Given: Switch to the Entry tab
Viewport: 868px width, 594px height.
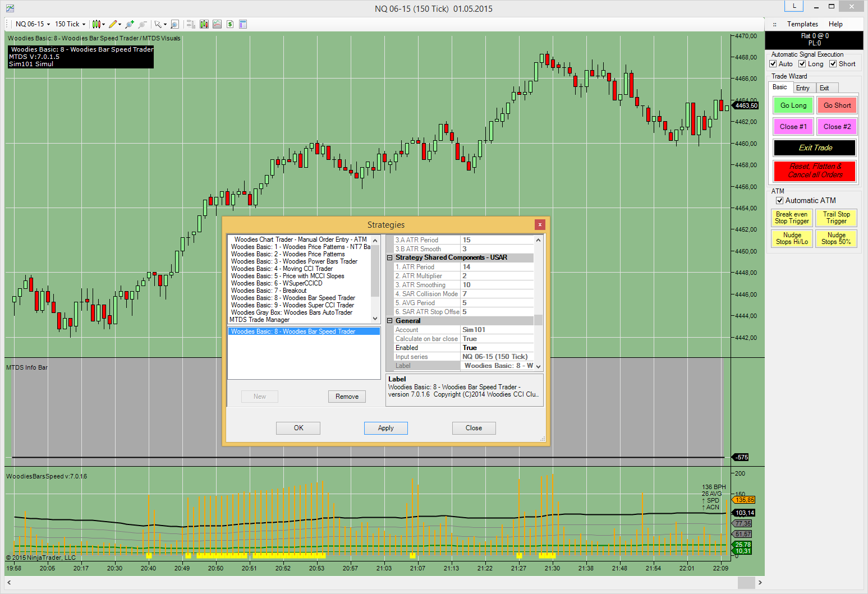Looking at the screenshot, I should point(802,88).
